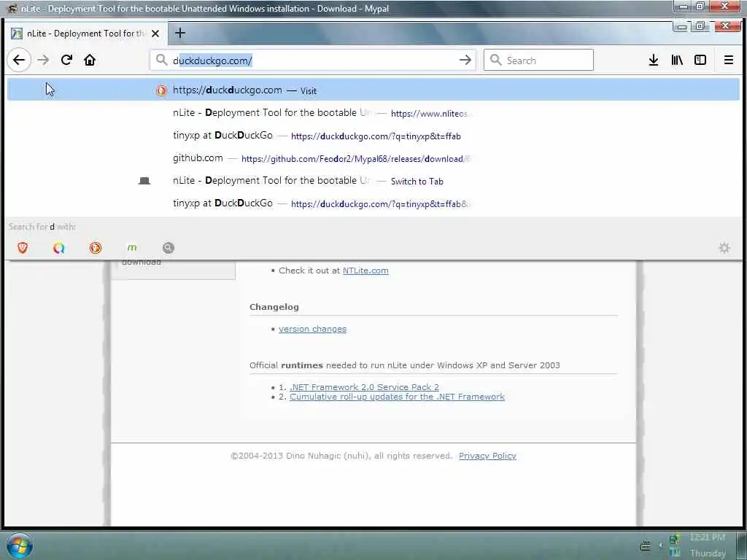Search with the Brave search engine icon

(23, 248)
